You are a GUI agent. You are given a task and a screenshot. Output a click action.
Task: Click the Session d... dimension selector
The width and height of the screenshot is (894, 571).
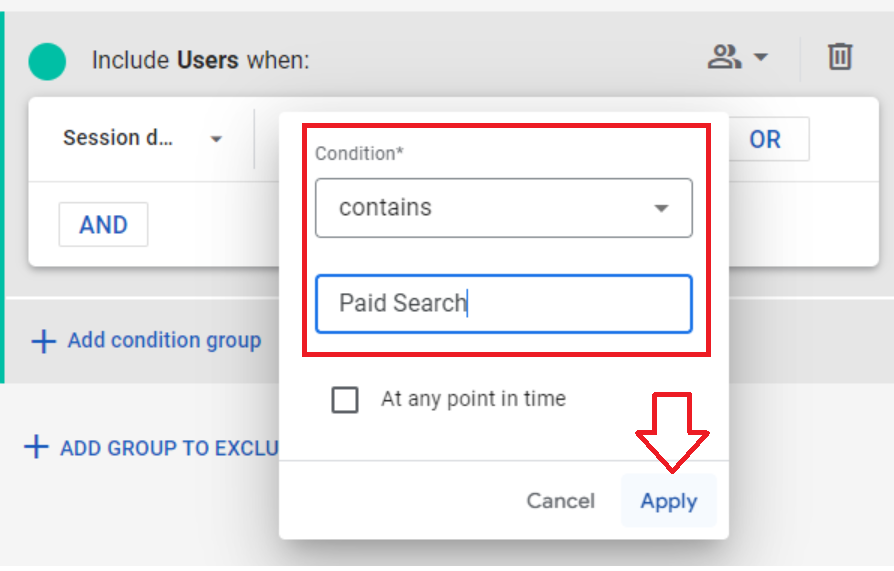click(x=143, y=138)
